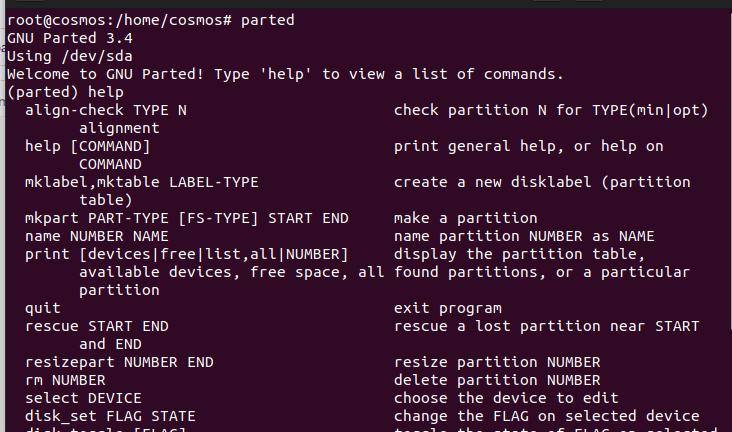The height and width of the screenshot is (432, 732).
Task: Click the "mklabel,mktable LABEL-TYPE" command
Action: 141,182
